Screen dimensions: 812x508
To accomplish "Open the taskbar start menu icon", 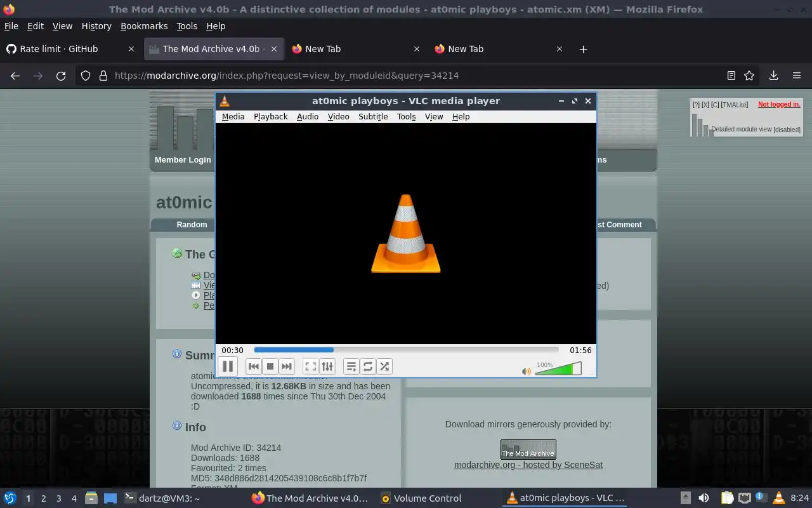I will pos(10,498).
